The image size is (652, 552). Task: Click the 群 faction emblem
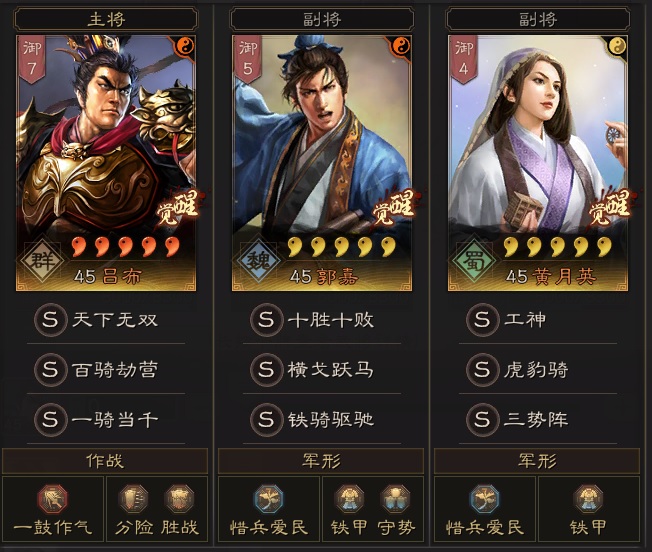[x=41, y=261]
